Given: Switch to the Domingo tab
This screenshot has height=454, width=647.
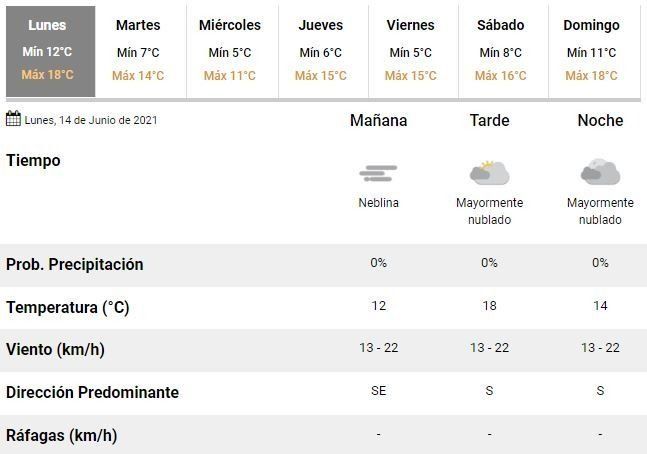Looking at the screenshot, I should [591, 51].
